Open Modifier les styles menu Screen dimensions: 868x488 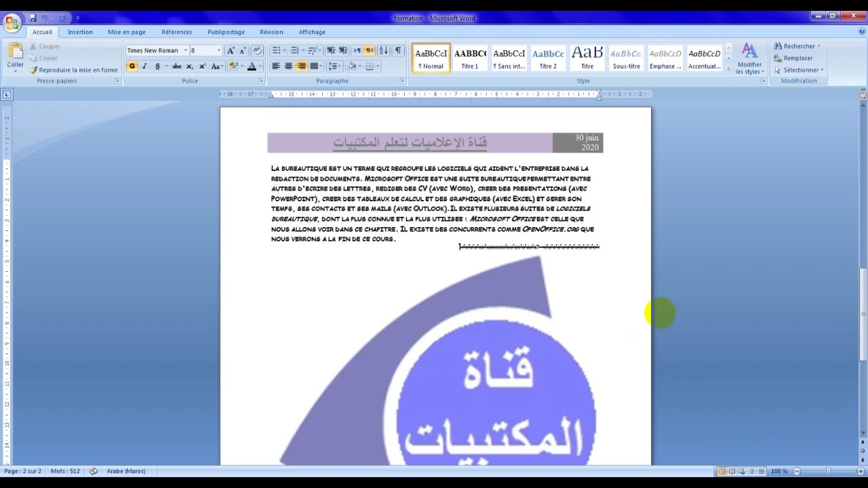tap(749, 59)
